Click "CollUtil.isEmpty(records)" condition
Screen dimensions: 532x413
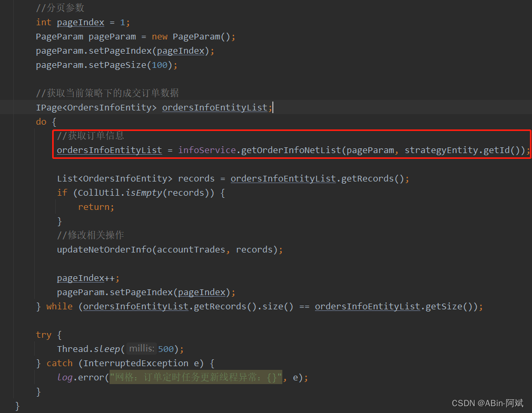click(143, 193)
